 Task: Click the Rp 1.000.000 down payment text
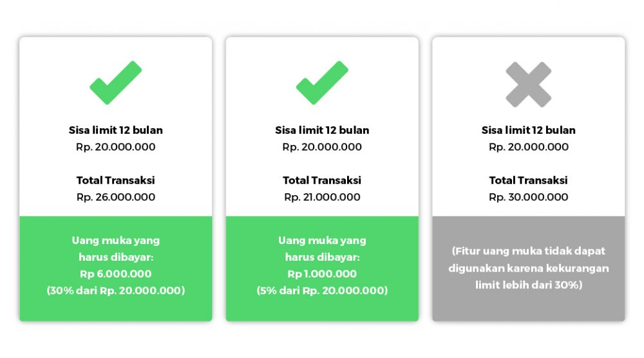(322, 274)
